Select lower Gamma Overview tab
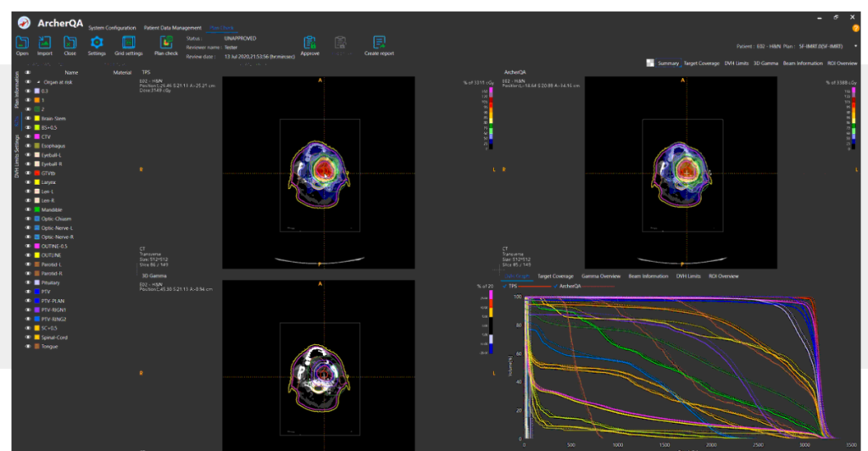Image resolution: width=868 pixels, height=451 pixels. (x=601, y=276)
